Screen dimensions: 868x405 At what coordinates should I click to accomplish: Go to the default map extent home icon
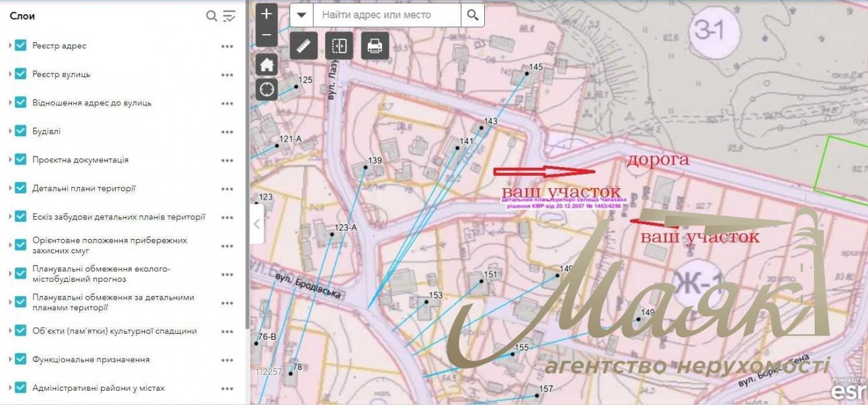pyautogui.click(x=267, y=64)
